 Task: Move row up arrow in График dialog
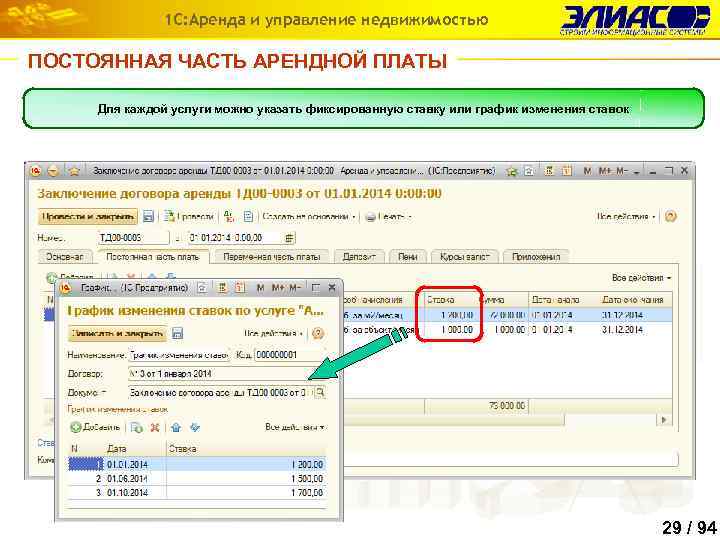pos(176,428)
